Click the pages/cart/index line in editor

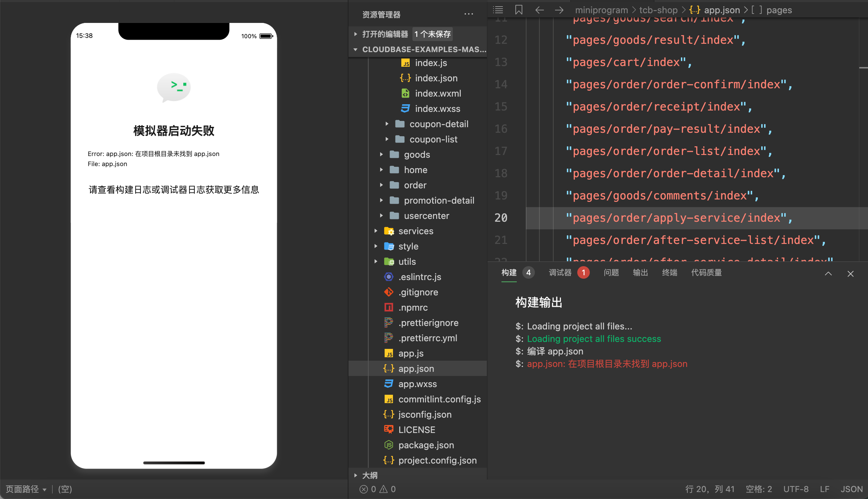click(629, 62)
